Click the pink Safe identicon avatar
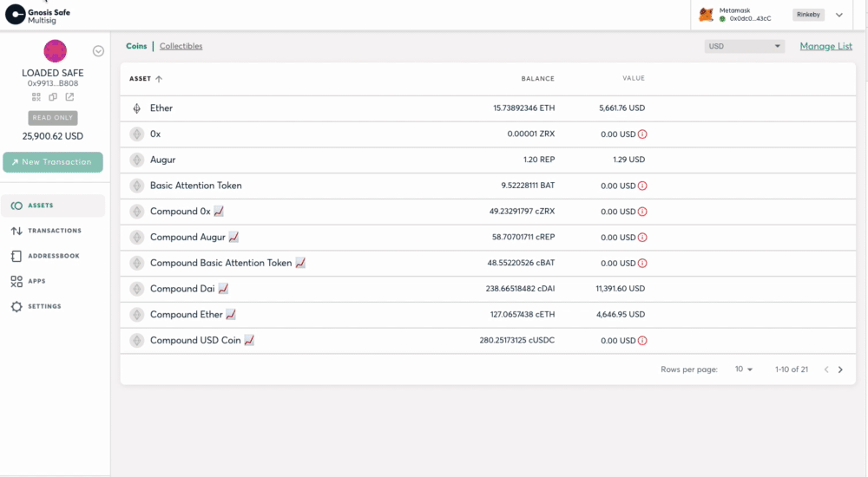The image size is (868, 477). [56, 51]
